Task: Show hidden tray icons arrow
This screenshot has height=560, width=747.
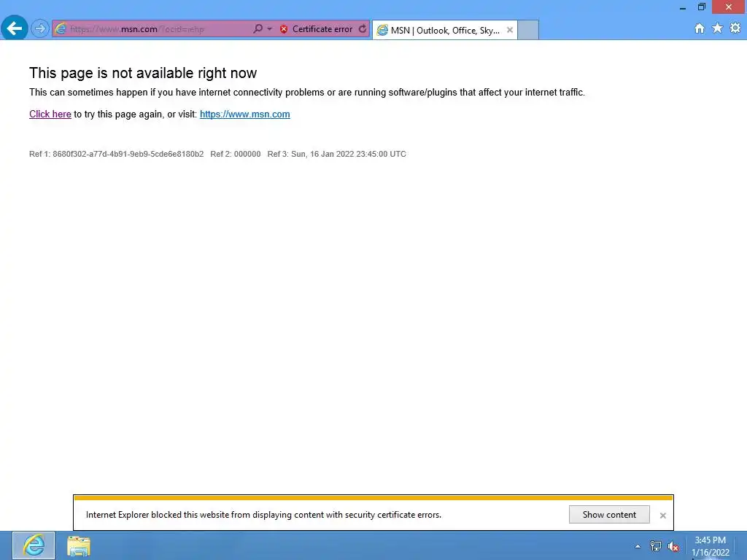Action: 638,547
